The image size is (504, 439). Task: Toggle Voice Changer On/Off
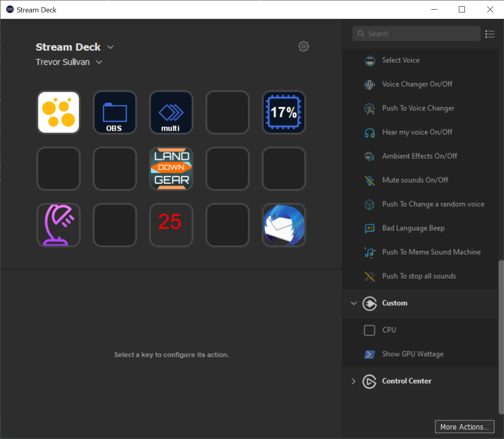click(417, 84)
